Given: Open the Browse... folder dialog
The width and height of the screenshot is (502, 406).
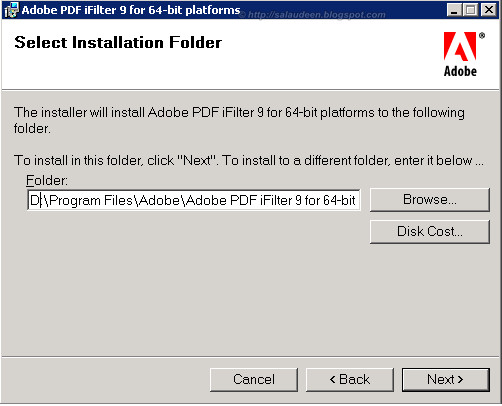Looking at the screenshot, I should tap(430, 200).
